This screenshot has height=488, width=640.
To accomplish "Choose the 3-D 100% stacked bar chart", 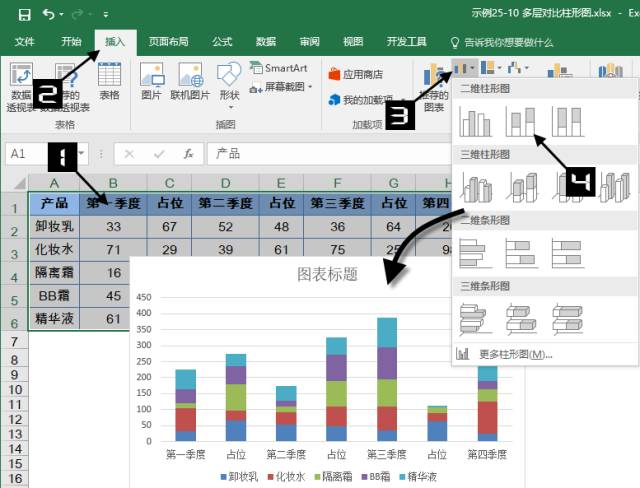I will [x=568, y=319].
